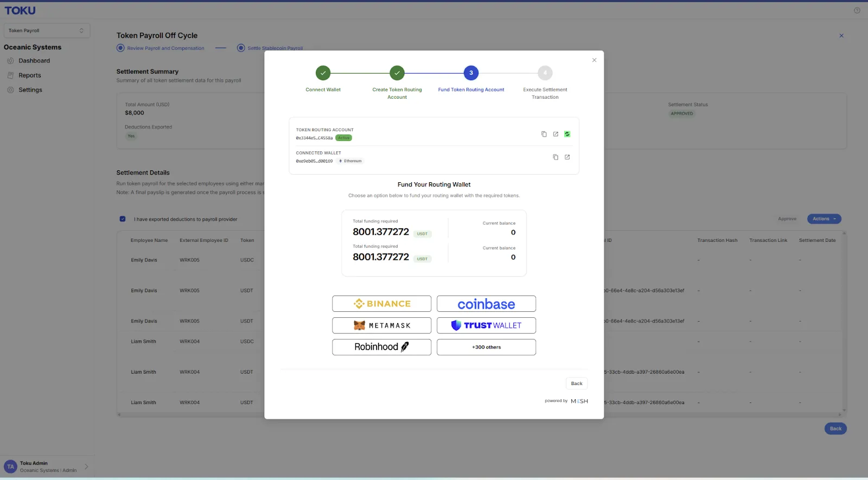Click the Dashboard sidebar icon
The width and height of the screenshot is (868, 480).
pos(10,61)
